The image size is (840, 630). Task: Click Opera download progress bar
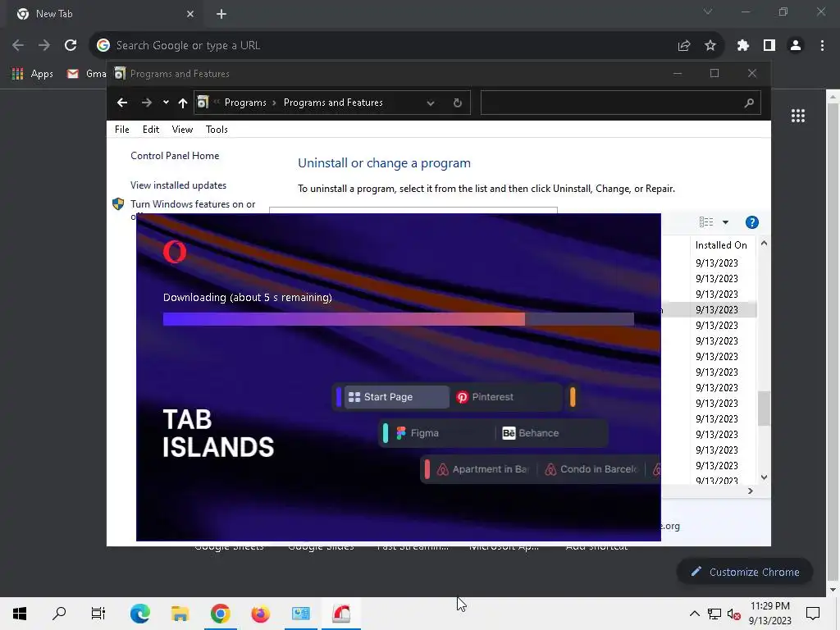398,319
